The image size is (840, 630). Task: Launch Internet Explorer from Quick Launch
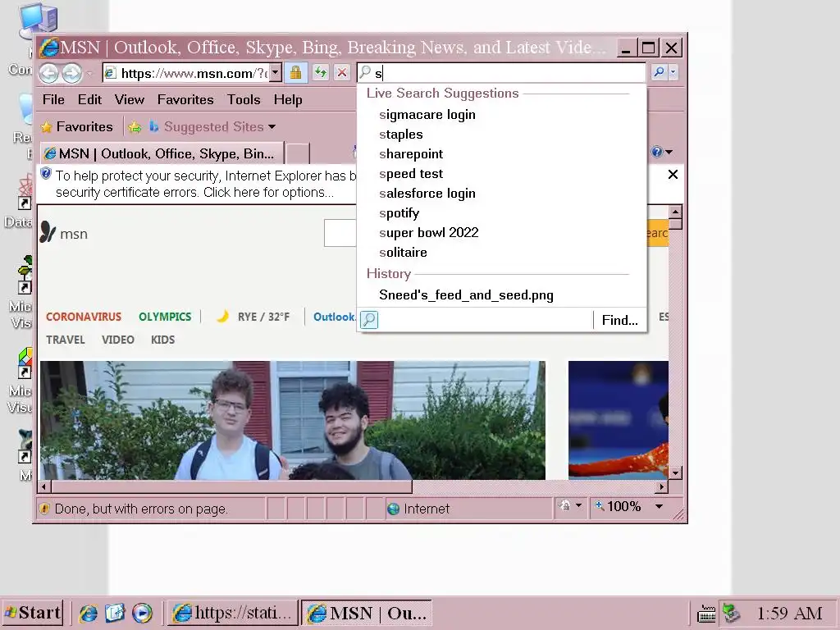(x=89, y=613)
